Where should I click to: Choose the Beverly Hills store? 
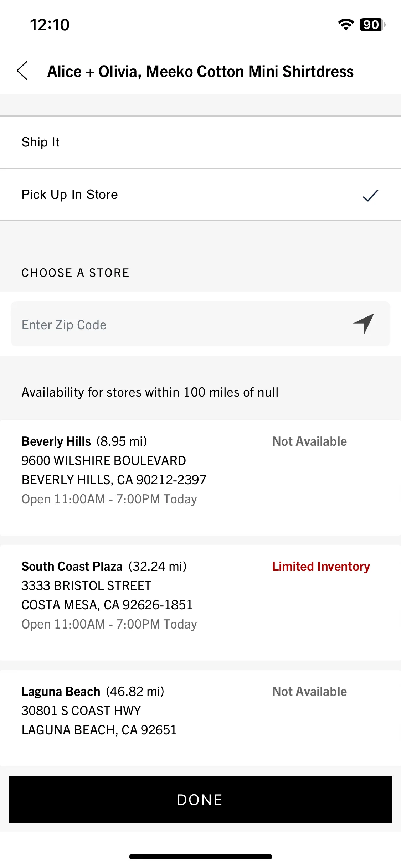[200, 477]
